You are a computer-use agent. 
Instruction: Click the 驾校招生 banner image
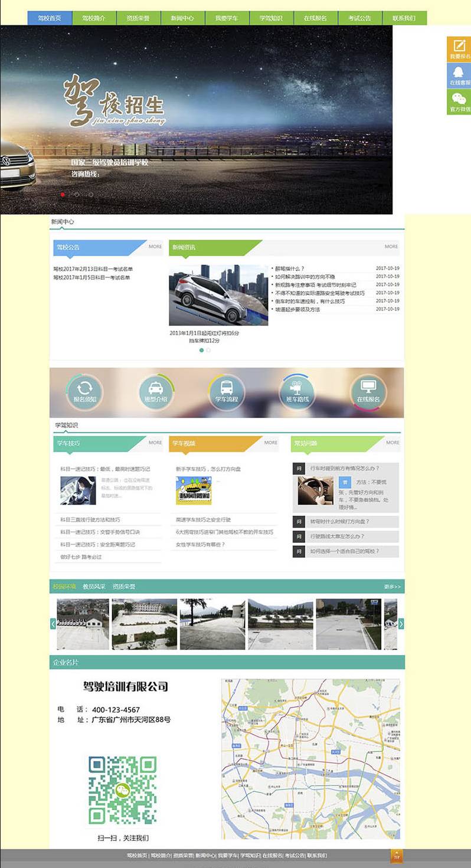tap(196, 120)
